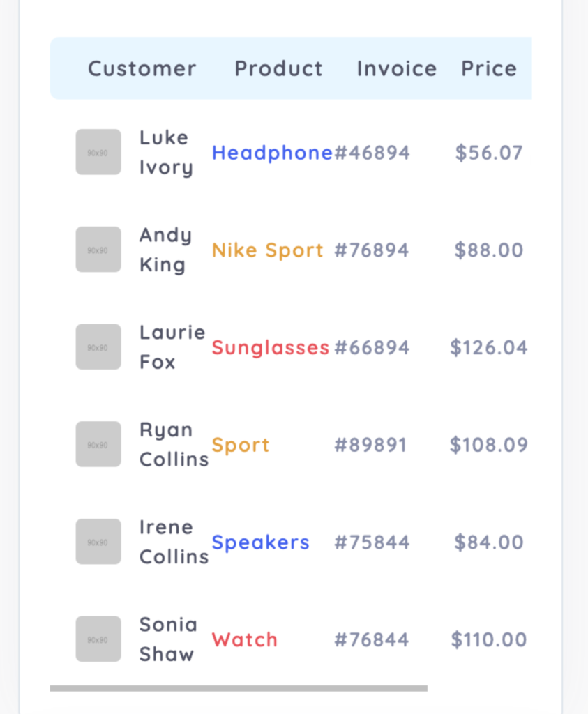Open the Nike Sport product link
This screenshot has width=588, height=714.
267,250
